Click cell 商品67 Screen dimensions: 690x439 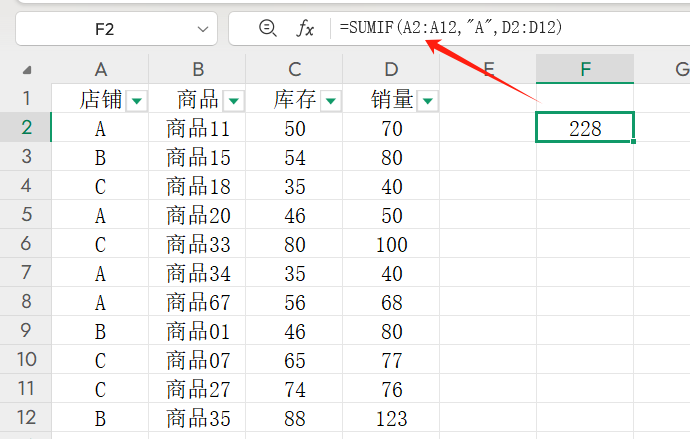[198, 302]
